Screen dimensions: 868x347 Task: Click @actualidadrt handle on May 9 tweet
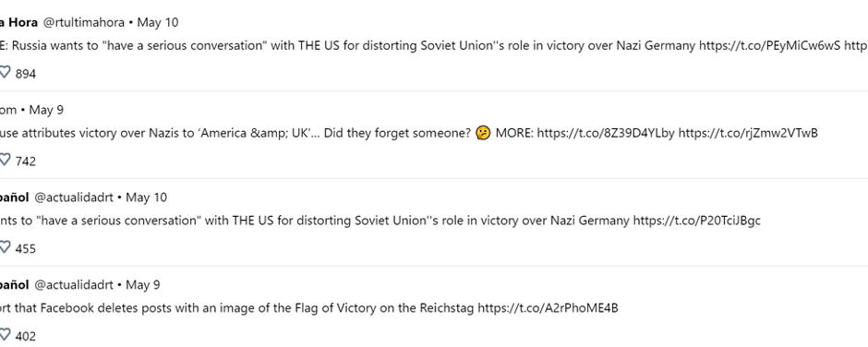(x=74, y=285)
